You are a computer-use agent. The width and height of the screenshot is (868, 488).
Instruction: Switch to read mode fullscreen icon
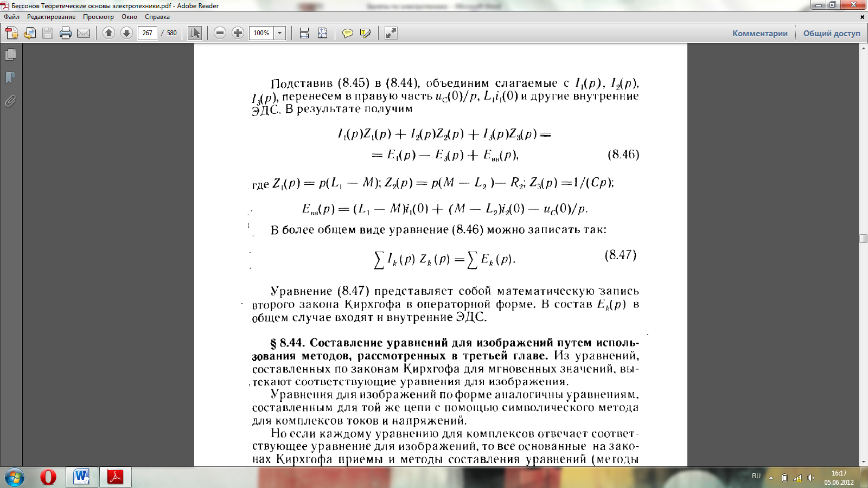click(391, 33)
